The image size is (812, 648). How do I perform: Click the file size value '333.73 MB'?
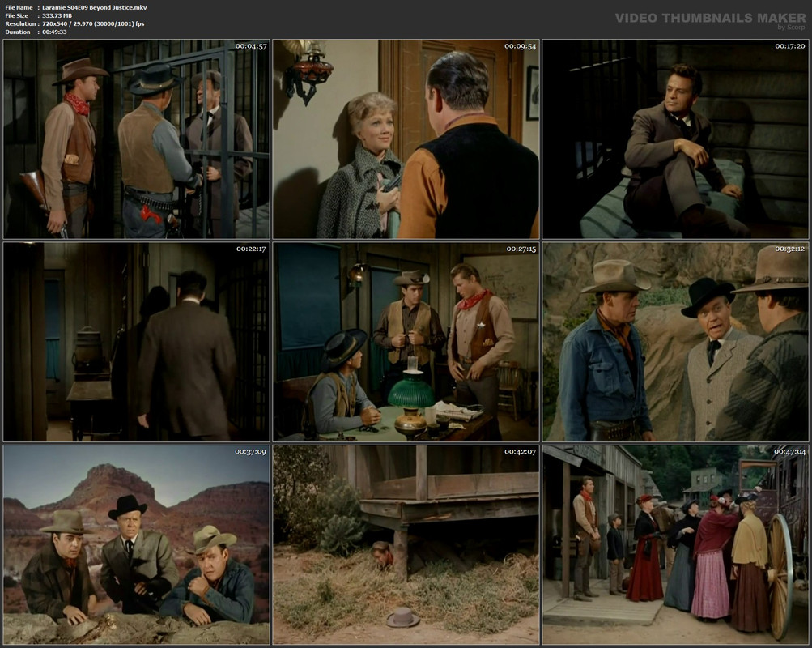pos(57,16)
